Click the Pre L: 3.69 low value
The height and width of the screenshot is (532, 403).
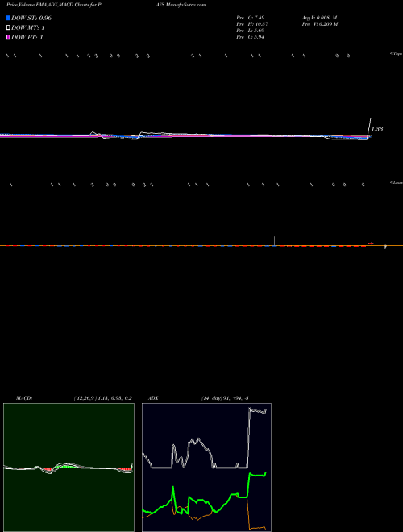(x=251, y=31)
